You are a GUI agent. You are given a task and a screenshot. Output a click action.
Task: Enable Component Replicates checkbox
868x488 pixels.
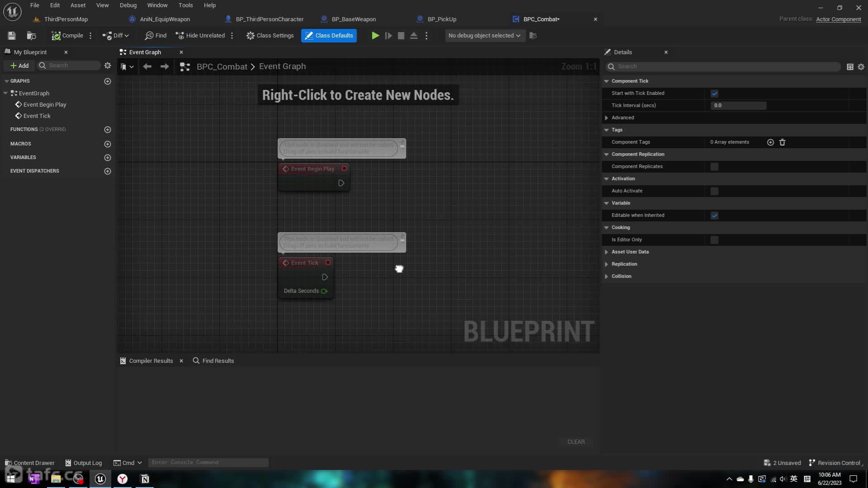point(714,167)
